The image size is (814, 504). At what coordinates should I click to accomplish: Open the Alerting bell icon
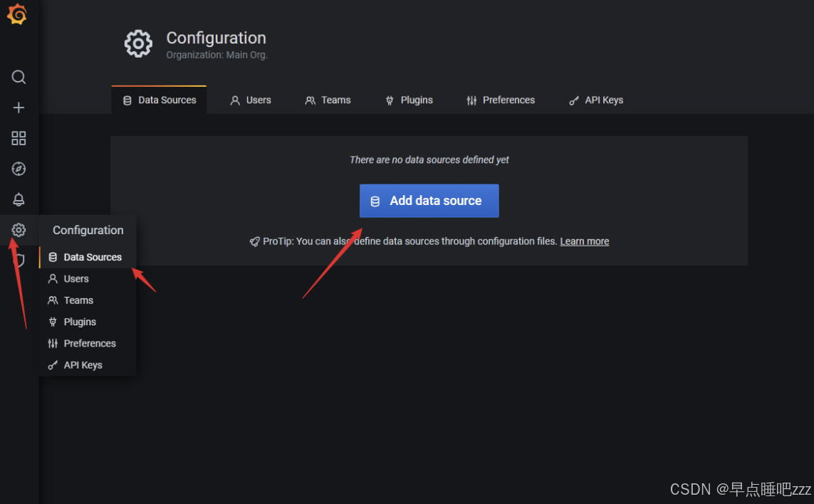click(x=19, y=199)
